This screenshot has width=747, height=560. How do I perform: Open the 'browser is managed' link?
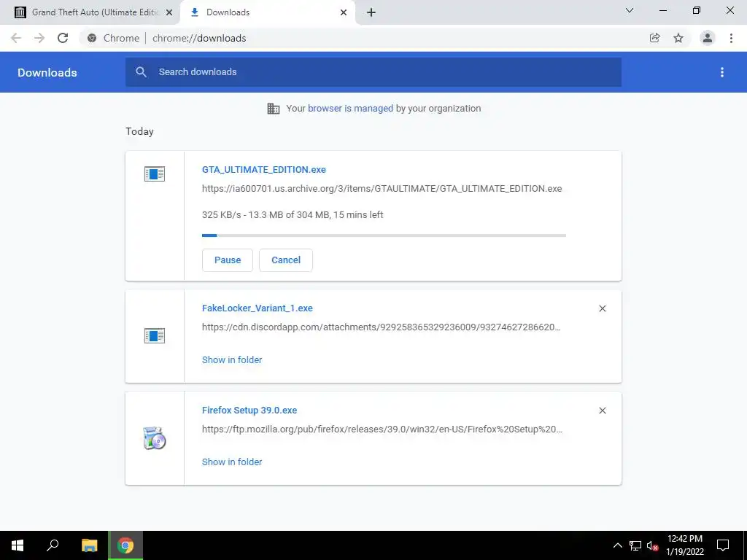click(350, 108)
